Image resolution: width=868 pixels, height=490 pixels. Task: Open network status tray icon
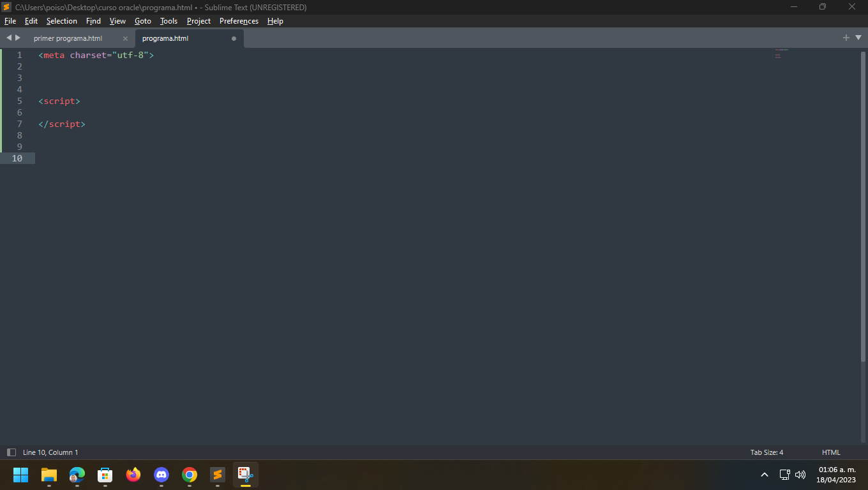(x=785, y=475)
